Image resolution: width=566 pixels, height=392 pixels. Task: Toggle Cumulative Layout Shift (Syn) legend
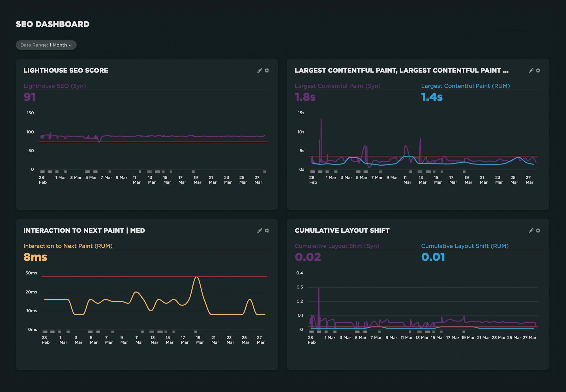coord(337,246)
